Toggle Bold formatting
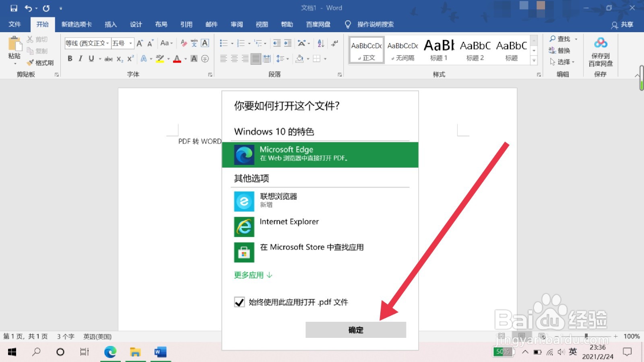Screen dimensions: 644x362 tap(70, 59)
